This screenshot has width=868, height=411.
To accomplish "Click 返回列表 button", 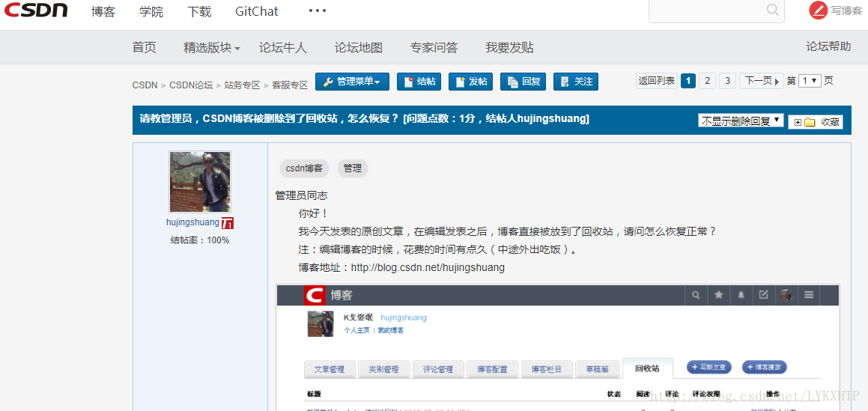I will [657, 81].
